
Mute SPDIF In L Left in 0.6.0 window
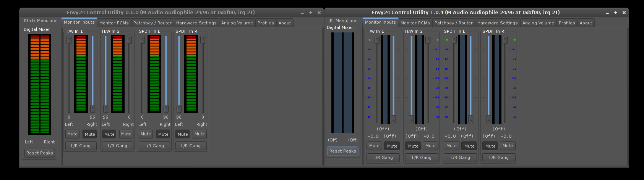[146, 134]
